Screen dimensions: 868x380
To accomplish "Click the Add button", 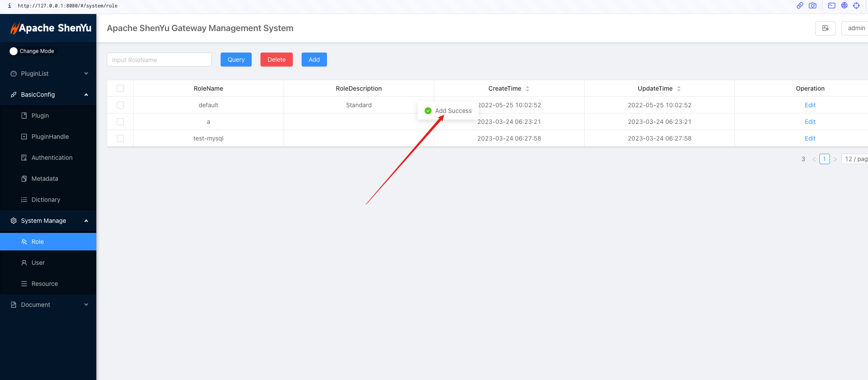I will 314,60.
